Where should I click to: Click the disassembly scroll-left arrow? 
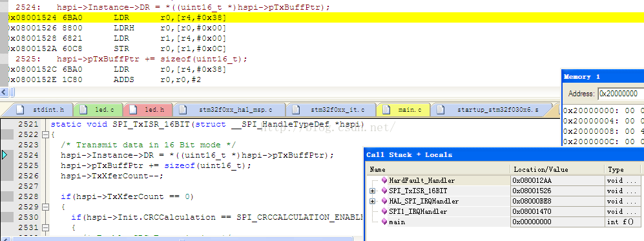(4, 92)
